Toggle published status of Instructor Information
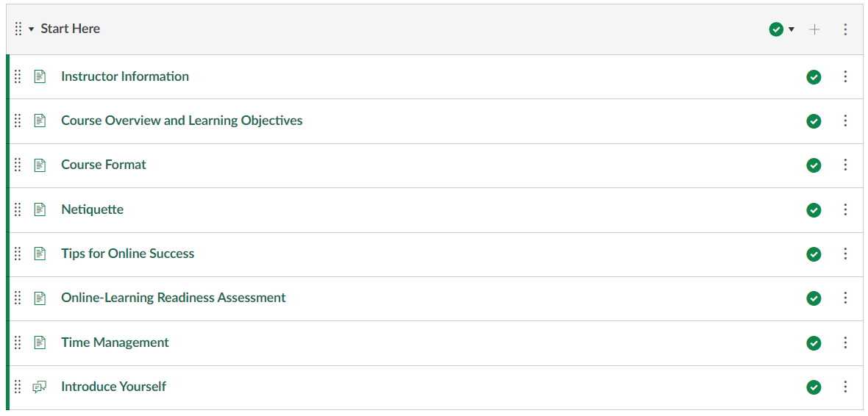The height and width of the screenshot is (416, 868). pos(814,77)
